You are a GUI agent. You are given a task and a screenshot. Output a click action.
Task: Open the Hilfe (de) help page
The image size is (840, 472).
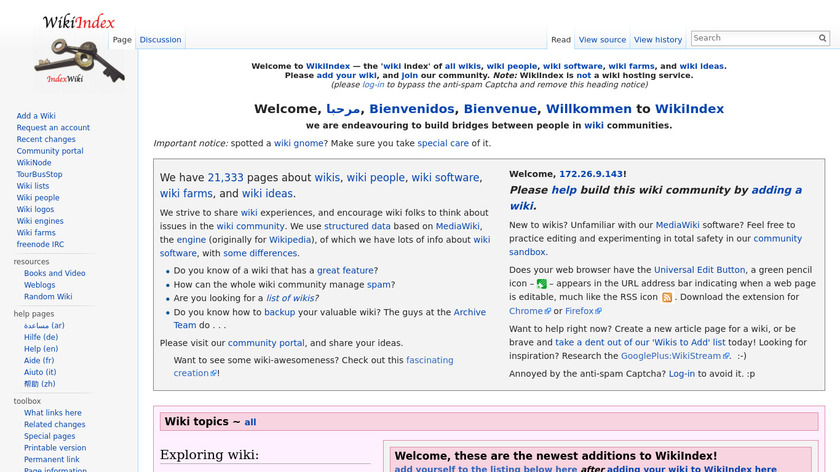[41, 337]
